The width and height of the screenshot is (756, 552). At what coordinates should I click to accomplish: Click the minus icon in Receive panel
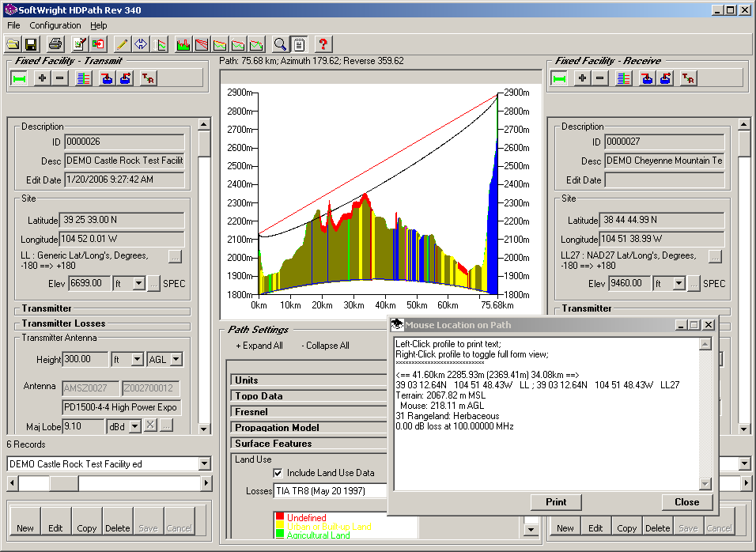(599, 78)
